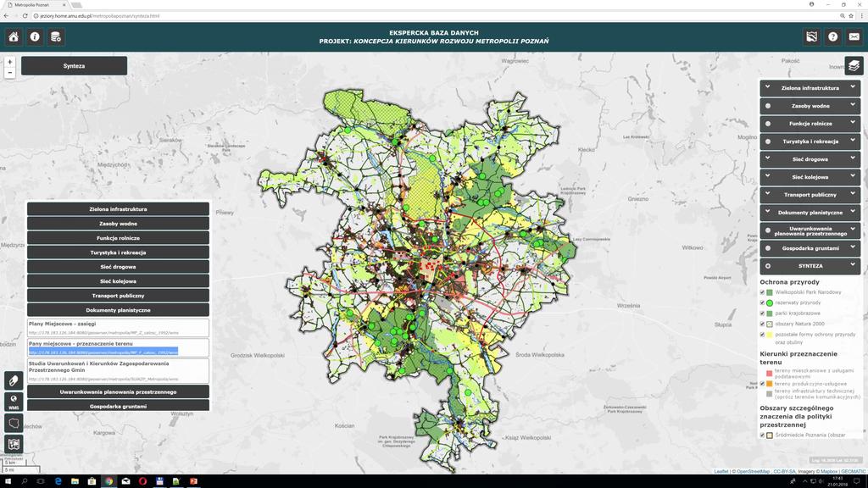Open the Windows Start menu

point(8,481)
